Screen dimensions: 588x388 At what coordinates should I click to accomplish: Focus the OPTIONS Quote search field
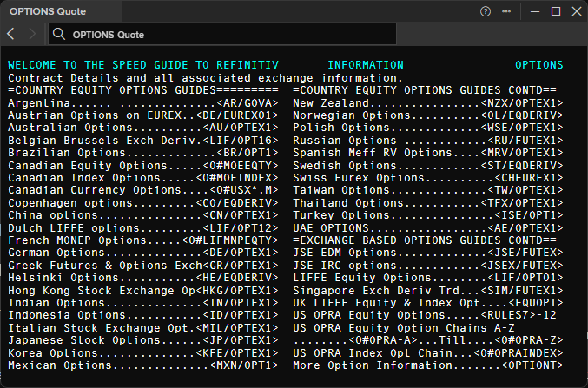coord(222,34)
